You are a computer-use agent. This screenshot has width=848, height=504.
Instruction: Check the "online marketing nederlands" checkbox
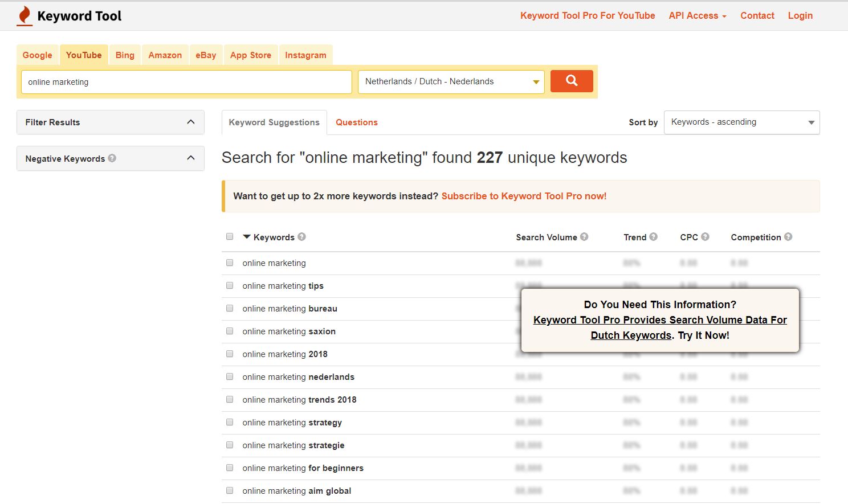[230, 376]
